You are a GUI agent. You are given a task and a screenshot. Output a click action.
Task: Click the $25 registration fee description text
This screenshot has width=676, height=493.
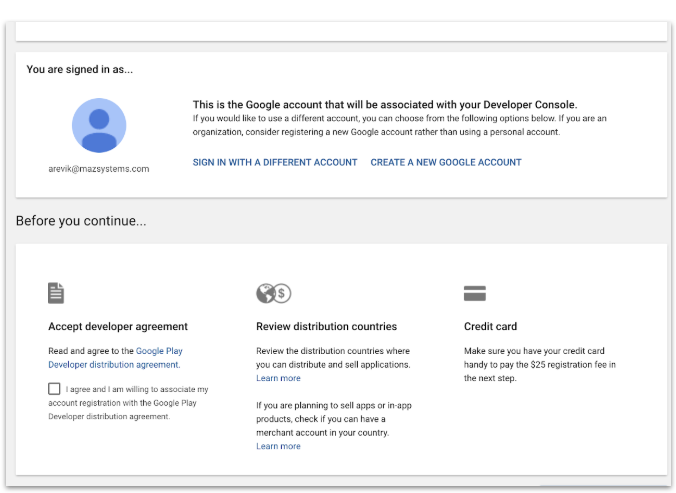coord(540,365)
